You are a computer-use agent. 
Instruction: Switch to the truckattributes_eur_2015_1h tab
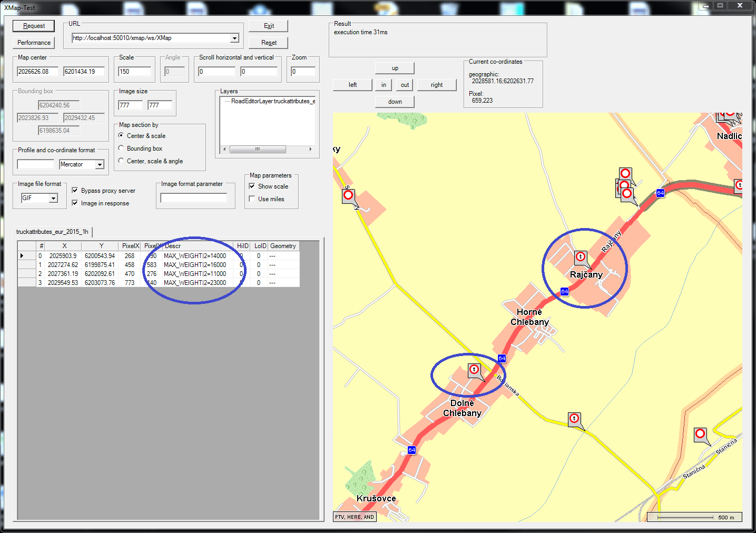pos(52,232)
